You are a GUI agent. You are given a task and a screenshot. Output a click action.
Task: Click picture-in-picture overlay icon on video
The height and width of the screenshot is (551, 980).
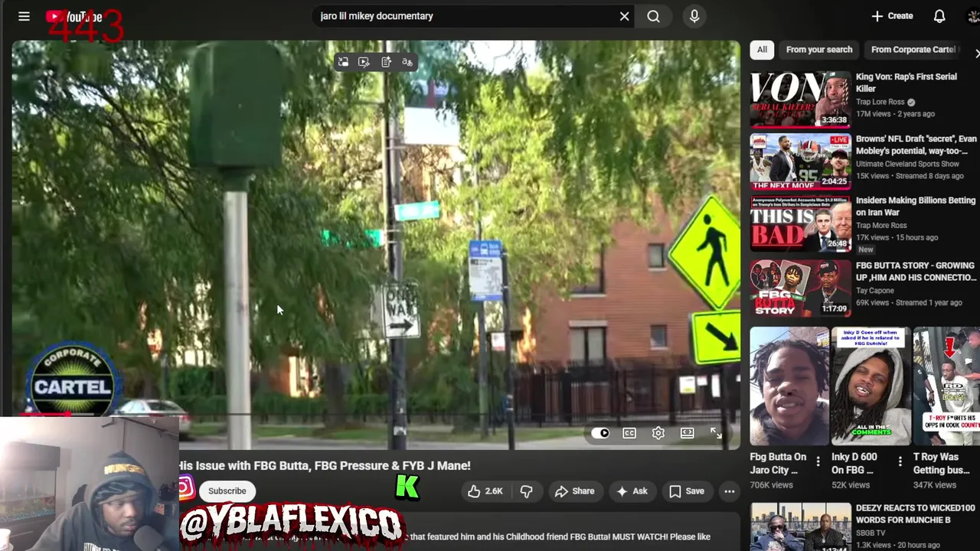tap(343, 62)
